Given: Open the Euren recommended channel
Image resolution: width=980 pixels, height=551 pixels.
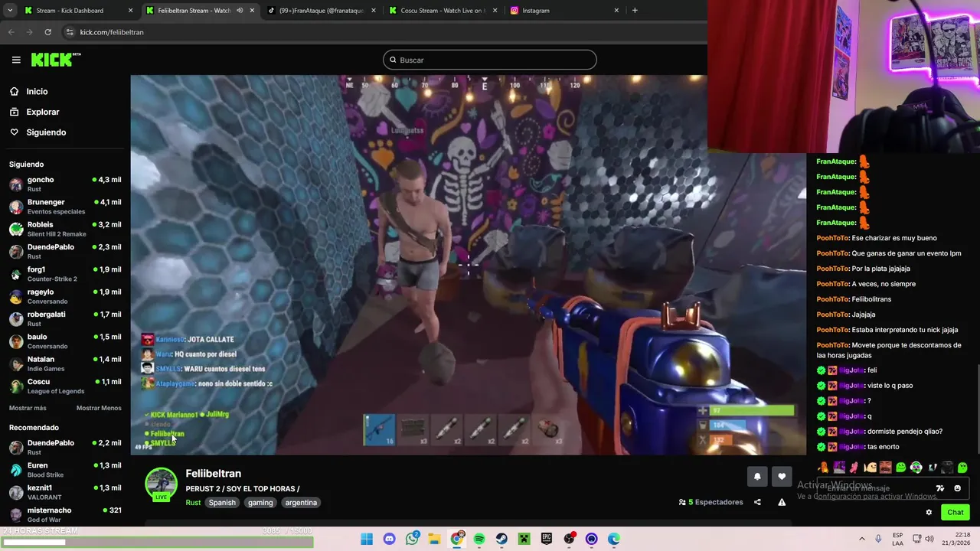Looking at the screenshot, I should 65,470.
